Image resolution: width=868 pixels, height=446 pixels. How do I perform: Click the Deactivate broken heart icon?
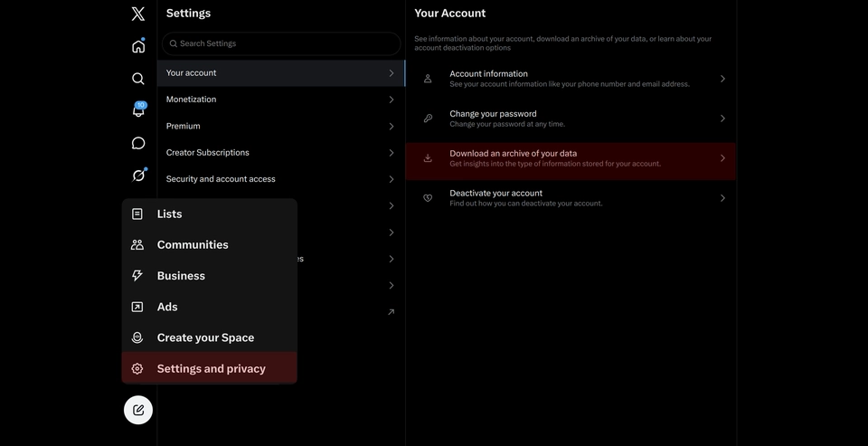tap(428, 198)
